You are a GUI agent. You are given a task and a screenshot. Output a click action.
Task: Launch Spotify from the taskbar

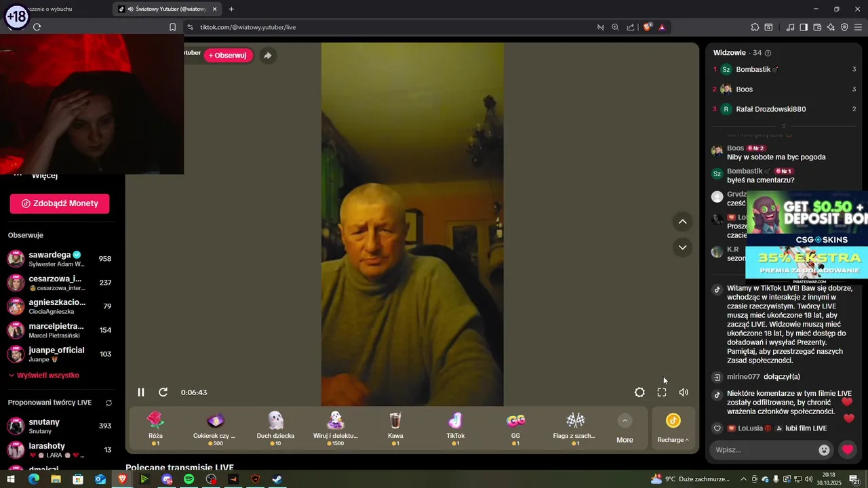pyautogui.click(x=189, y=479)
